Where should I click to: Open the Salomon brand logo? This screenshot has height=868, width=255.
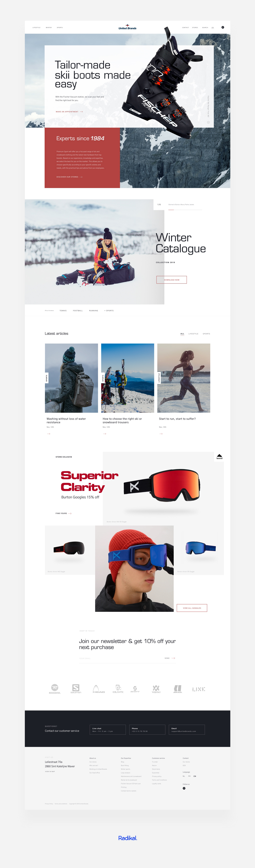76,689
